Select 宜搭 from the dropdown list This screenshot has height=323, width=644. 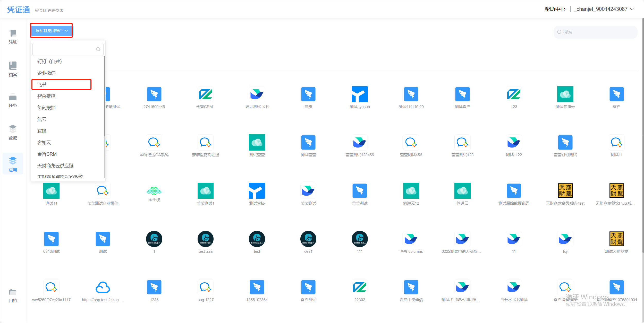pos(67,131)
